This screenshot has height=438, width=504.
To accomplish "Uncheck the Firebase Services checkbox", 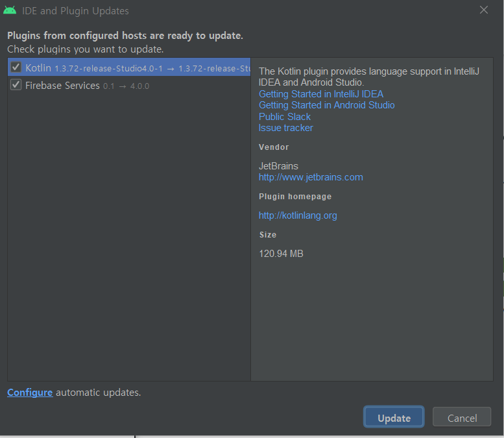I will pyautogui.click(x=16, y=85).
